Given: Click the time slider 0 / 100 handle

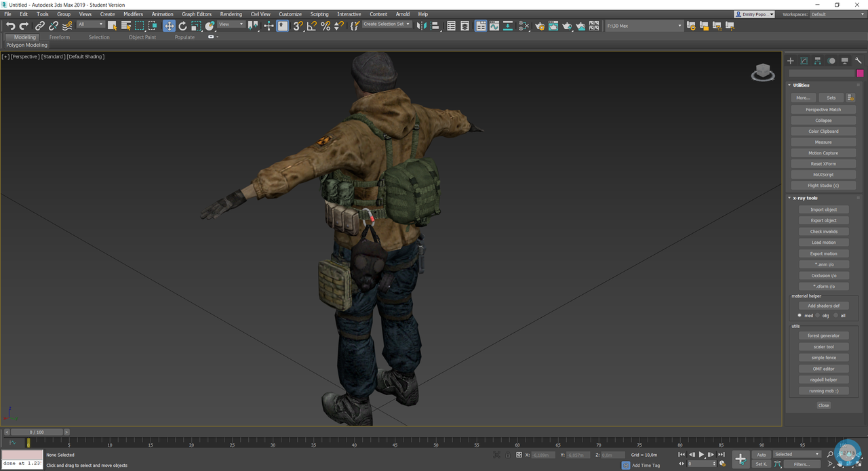Looking at the screenshot, I should pos(37,432).
